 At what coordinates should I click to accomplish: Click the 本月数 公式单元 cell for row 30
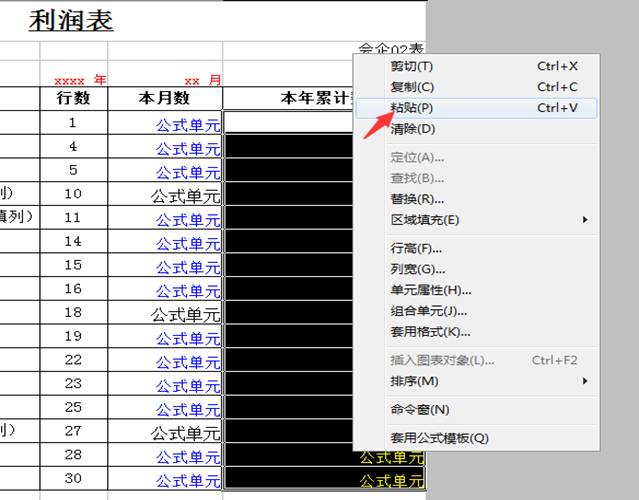(x=187, y=481)
